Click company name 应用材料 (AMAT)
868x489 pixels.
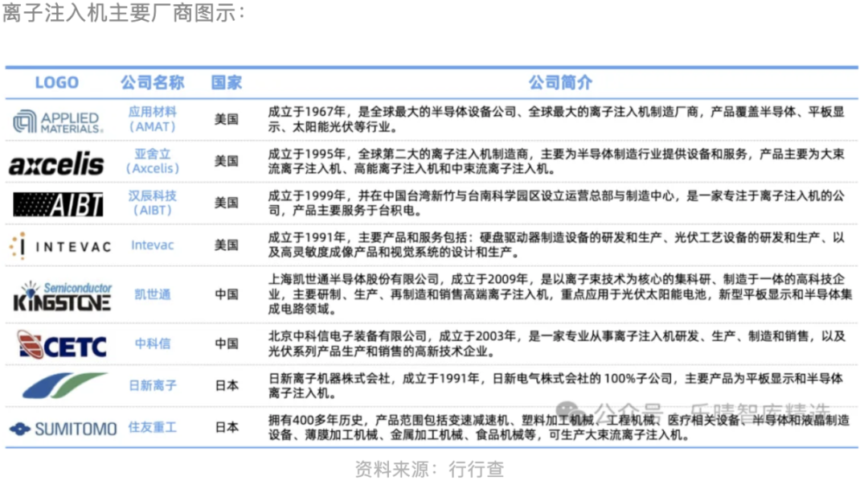[x=152, y=119]
